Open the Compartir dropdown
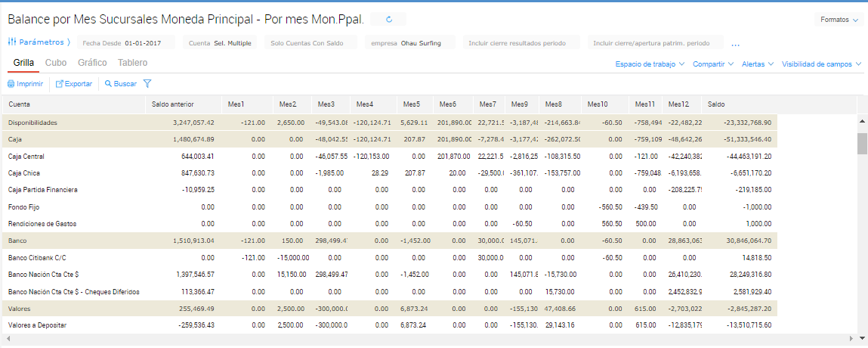This screenshot has width=868, height=348. coord(712,64)
